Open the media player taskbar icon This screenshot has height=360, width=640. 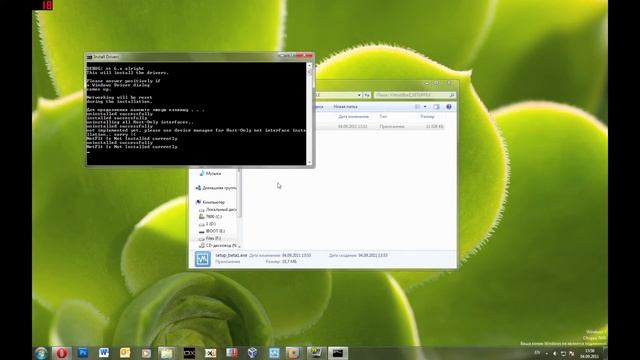146,353
